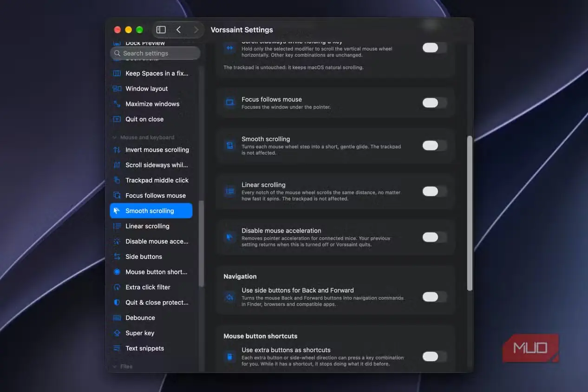Image resolution: width=588 pixels, height=392 pixels.
Task: Click the Super key sidebar icon
Action: tap(117, 333)
